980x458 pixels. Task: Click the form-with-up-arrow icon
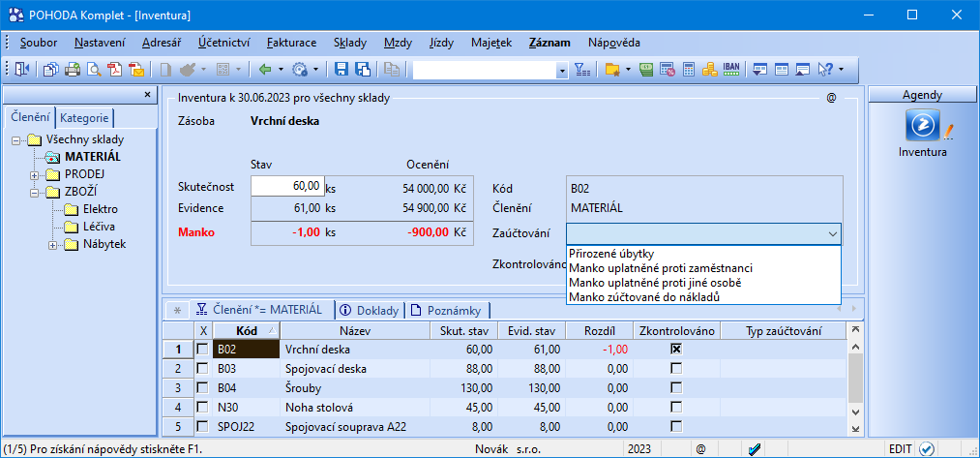[803, 70]
